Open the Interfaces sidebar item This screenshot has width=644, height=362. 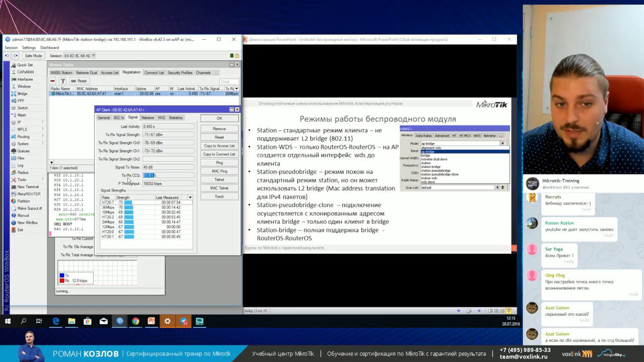pos(25,79)
